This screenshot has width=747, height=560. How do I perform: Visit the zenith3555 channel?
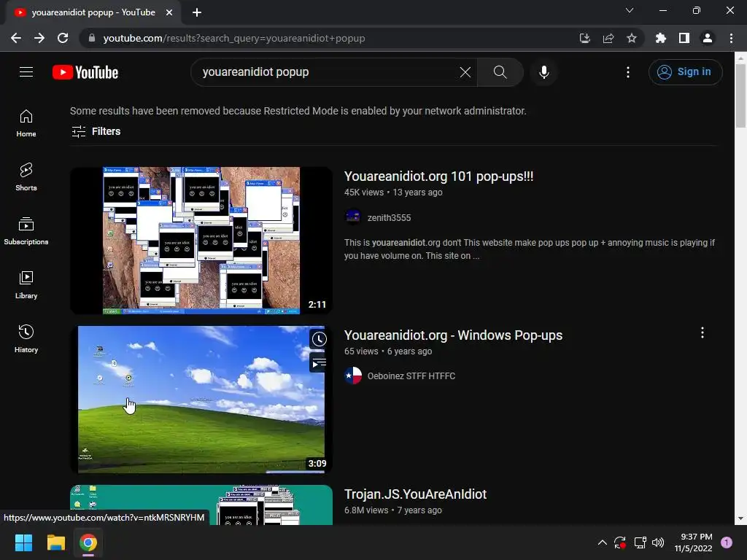[x=389, y=217]
